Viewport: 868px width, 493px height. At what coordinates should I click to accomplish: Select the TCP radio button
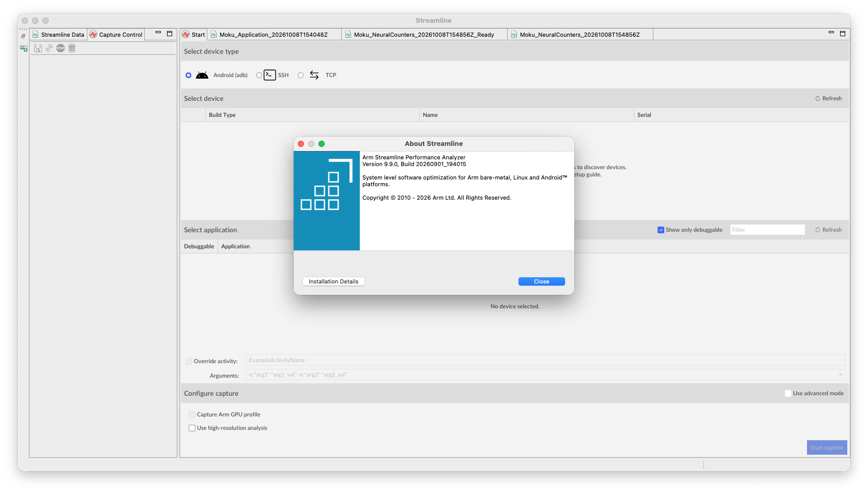(x=300, y=76)
